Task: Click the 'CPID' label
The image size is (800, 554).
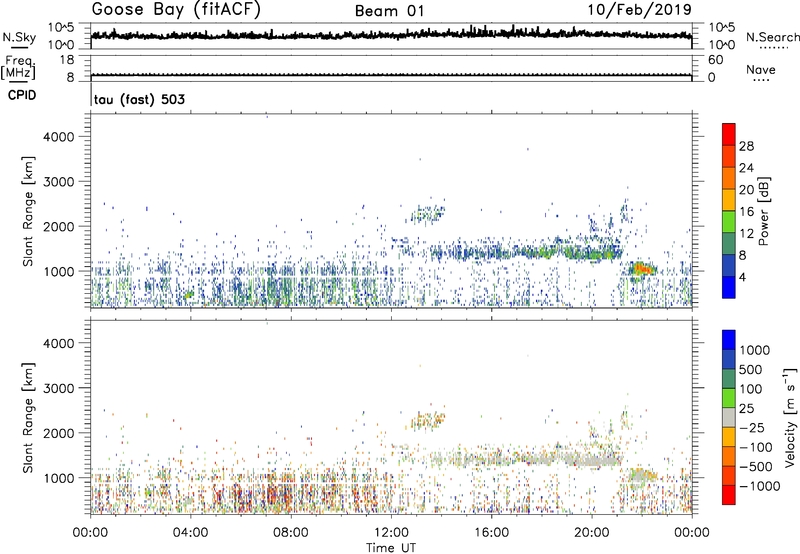Action: coord(22,95)
